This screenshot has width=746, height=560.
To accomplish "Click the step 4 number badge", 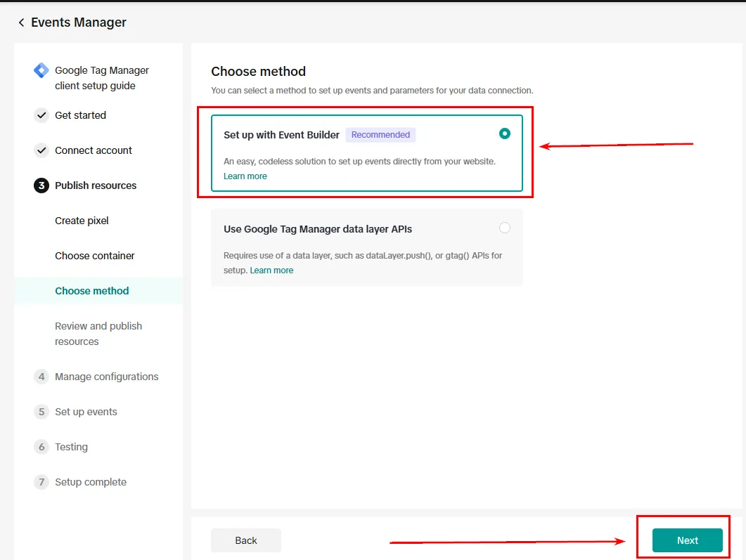I will pos(41,377).
